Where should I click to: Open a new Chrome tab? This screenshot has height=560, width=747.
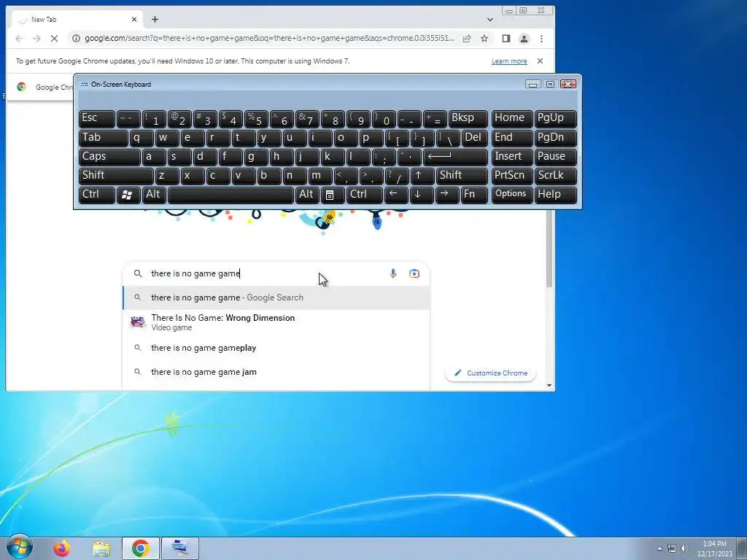click(155, 20)
